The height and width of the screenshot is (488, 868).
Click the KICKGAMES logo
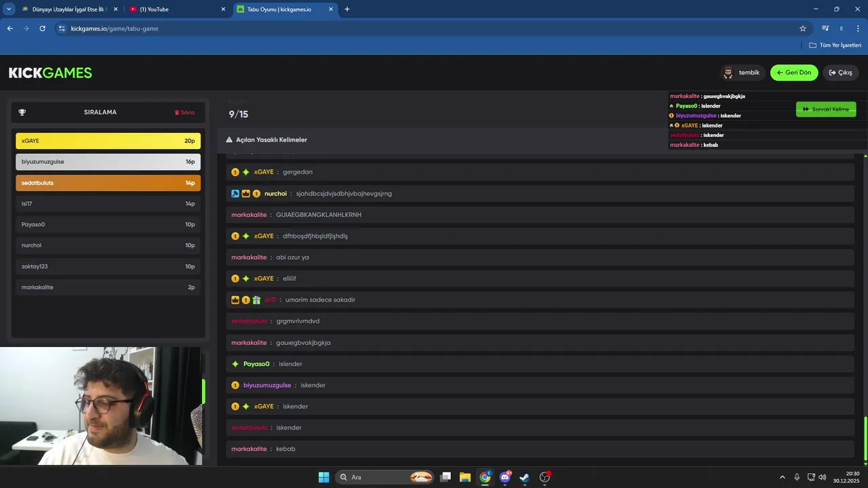(50, 73)
